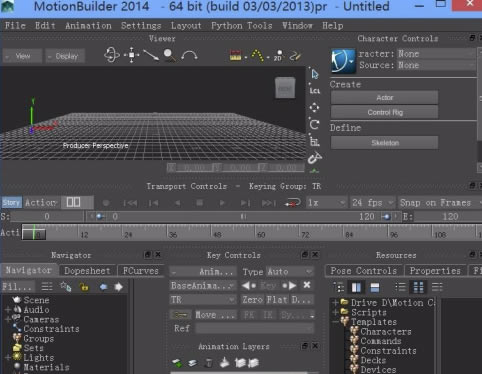Click the Navigator list layout icon
Image resolution: width=482 pixels, height=374 pixels.
(47, 286)
